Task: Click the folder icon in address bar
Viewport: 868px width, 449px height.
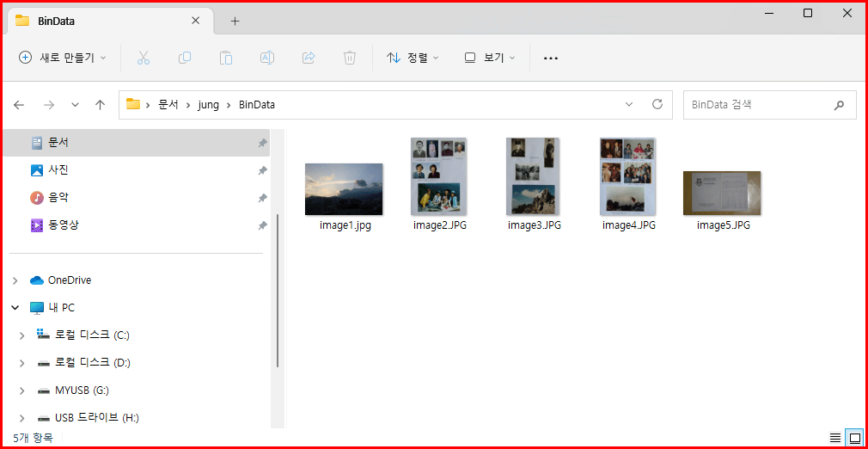Action: point(133,104)
